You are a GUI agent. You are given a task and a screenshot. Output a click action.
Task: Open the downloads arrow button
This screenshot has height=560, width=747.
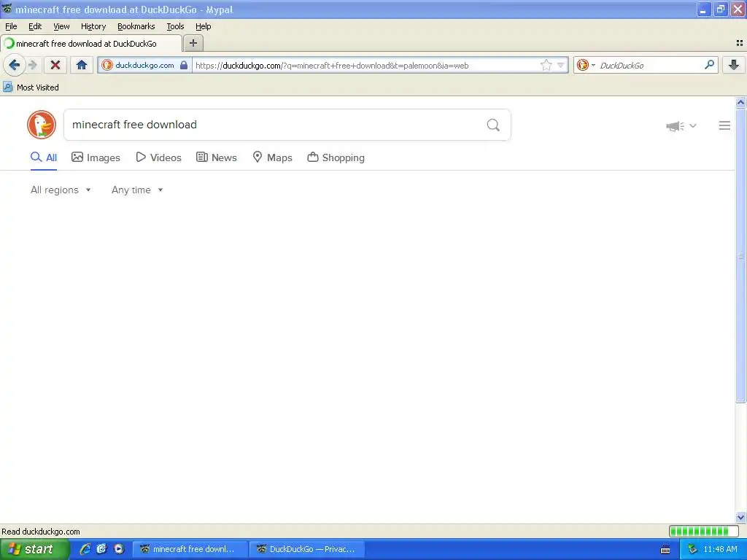[734, 65]
